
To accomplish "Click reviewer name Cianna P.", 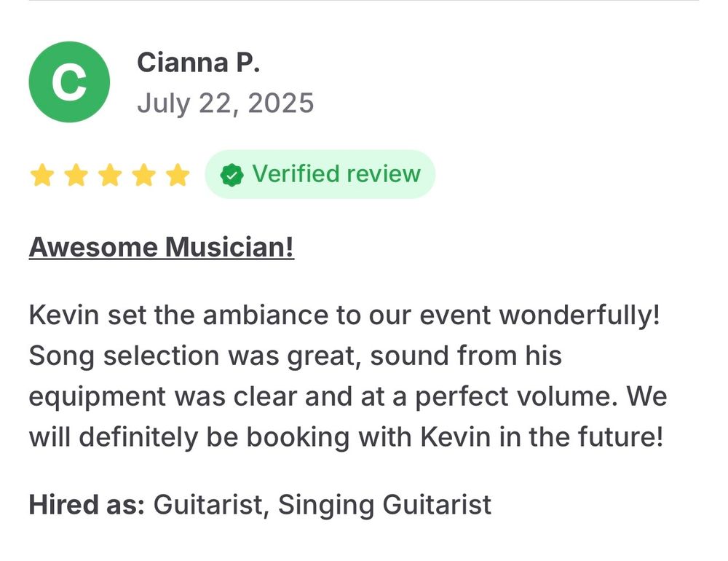I will [198, 62].
